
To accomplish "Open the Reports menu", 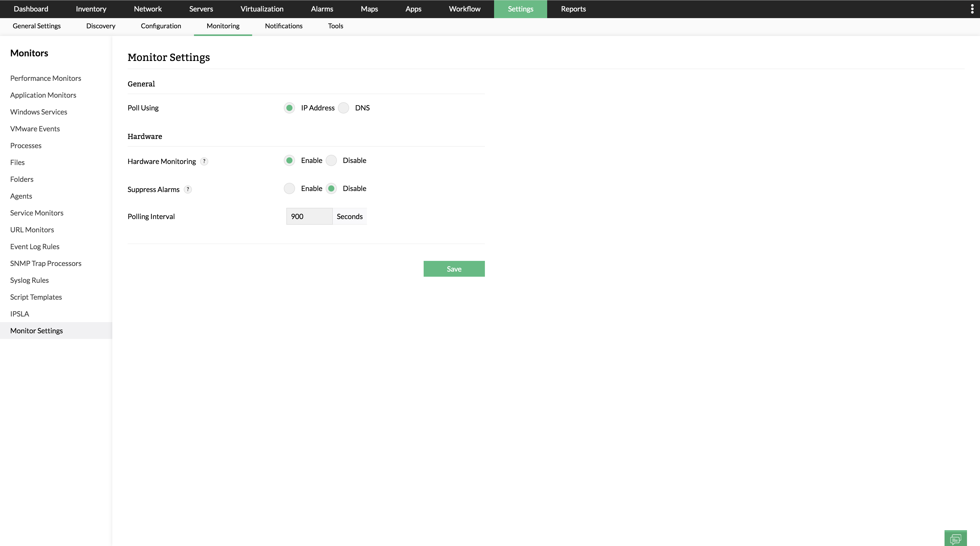I will (x=573, y=9).
